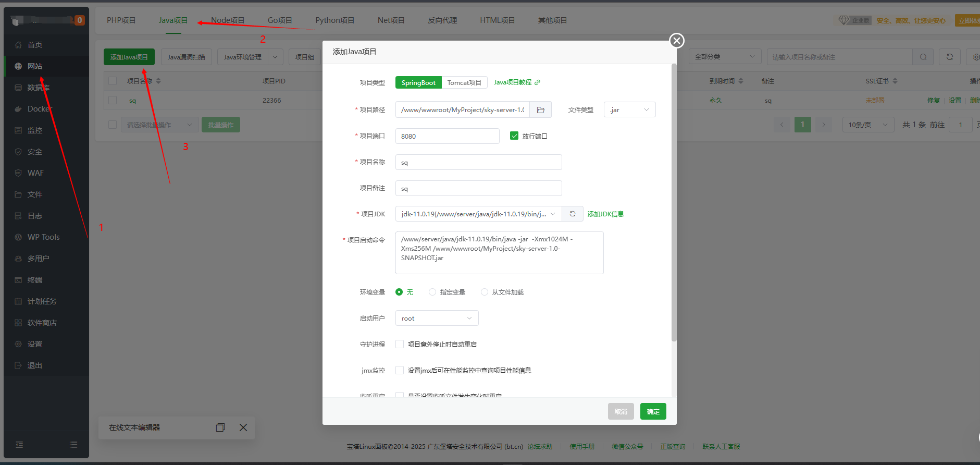Click the 设置 gear sidebar icon
980x465 pixels.
point(18,344)
